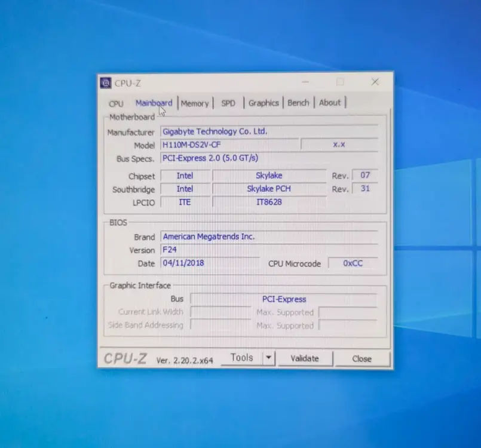Click the Ver. 2.20.2.x64 version text
The height and width of the screenshot is (448, 481).
point(185,360)
